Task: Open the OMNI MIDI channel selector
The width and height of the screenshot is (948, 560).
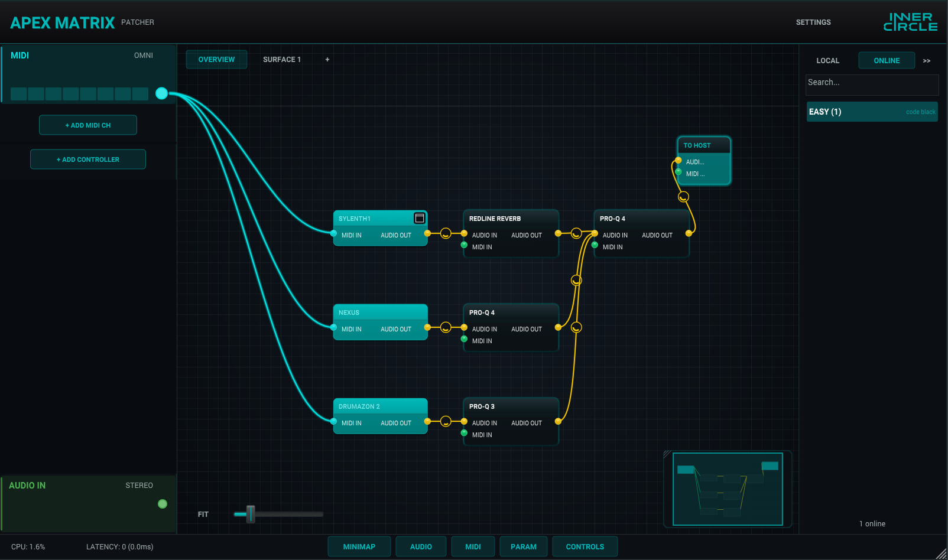Action: [144, 56]
